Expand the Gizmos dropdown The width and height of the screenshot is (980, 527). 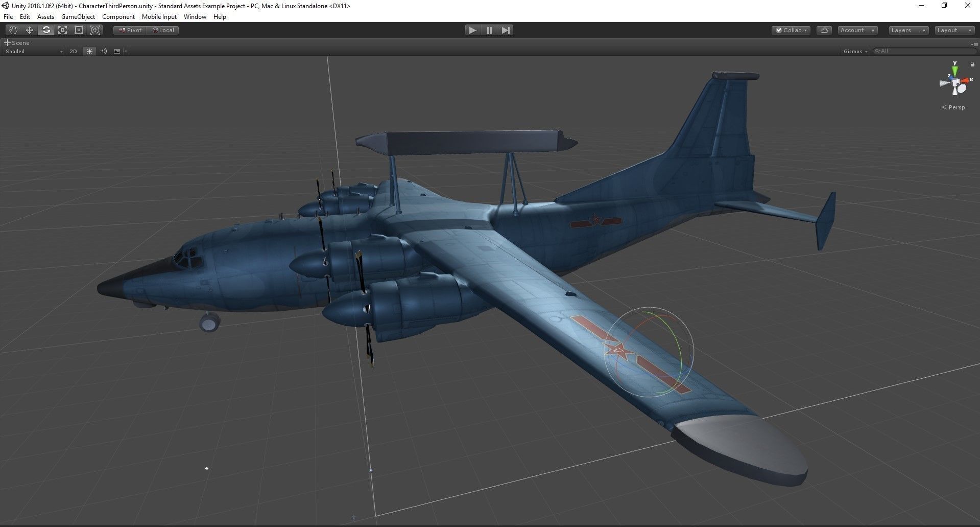point(855,51)
